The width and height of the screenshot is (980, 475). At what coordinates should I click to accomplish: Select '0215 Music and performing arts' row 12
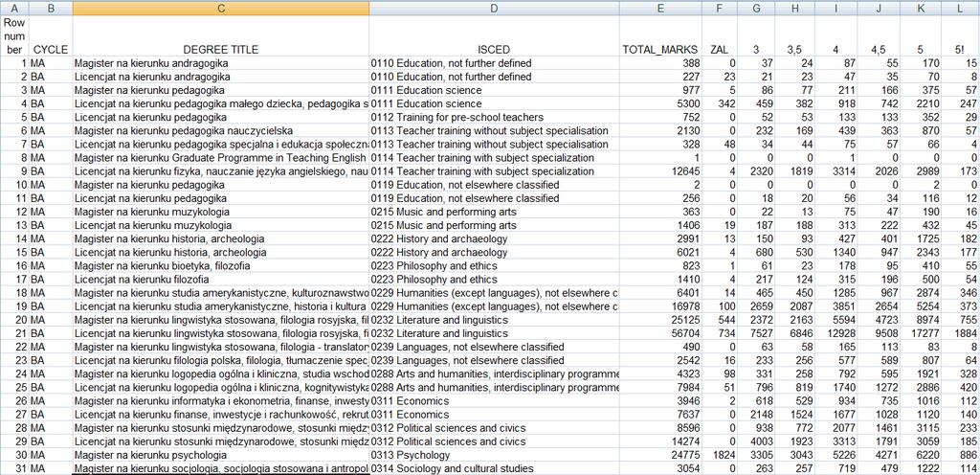pyautogui.click(x=495, y=212)
